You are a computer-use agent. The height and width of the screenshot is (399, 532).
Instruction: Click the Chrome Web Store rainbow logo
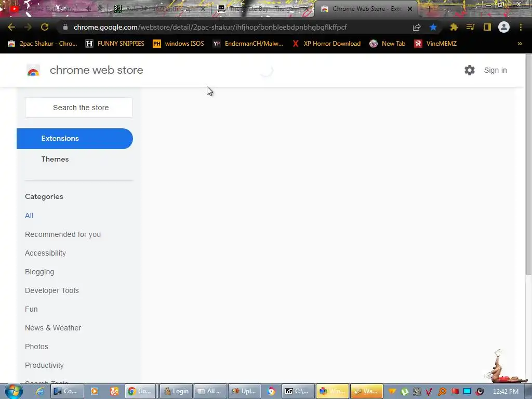(x=33, y=70)
